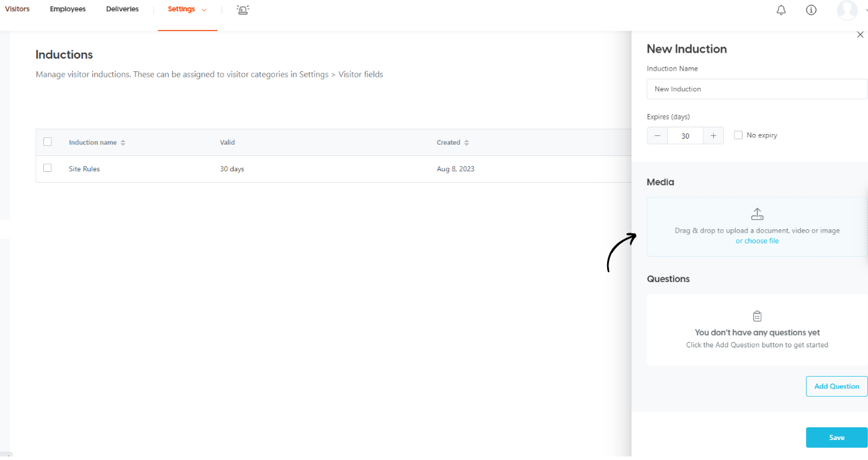
Task: Click the info icon in the top bar
Action: (811, 10)
